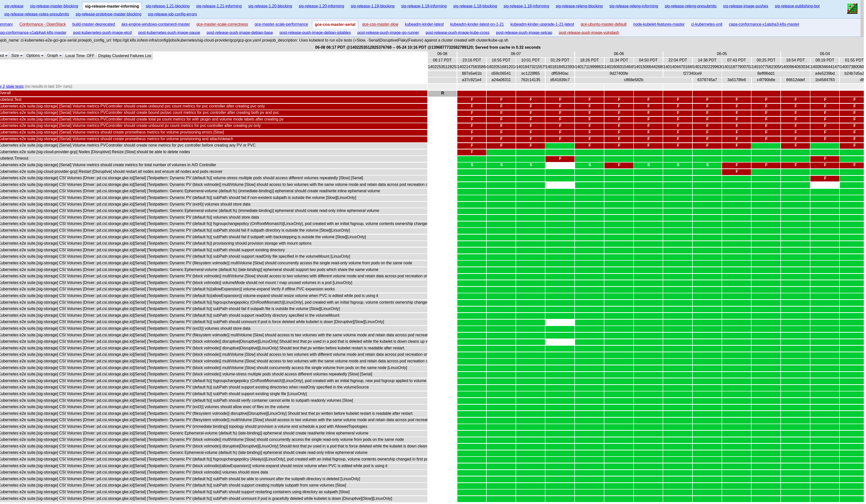Open the sig-release dashboard group link
This screenshot has height=504, width=866.
[x=14, y=6]
